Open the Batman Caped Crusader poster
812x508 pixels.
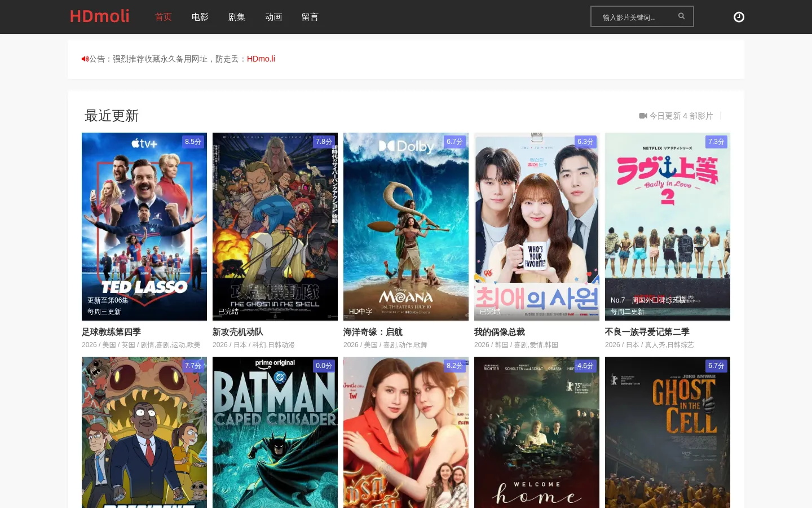[275, 432]
